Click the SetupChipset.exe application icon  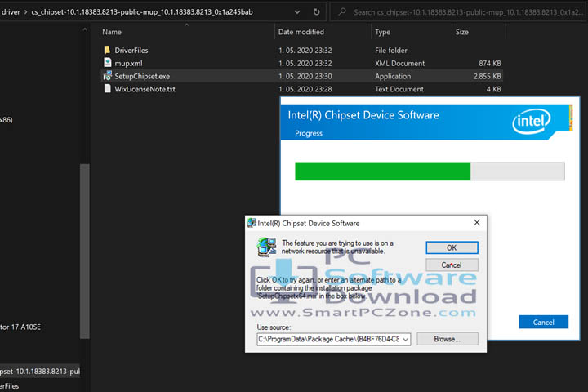[108, 76]
